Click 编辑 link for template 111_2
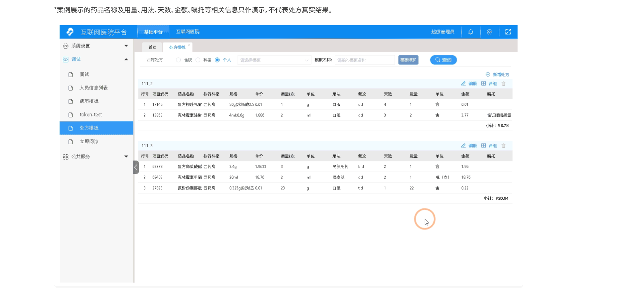This screenshot has height=302, width=644. pos(473,84)
